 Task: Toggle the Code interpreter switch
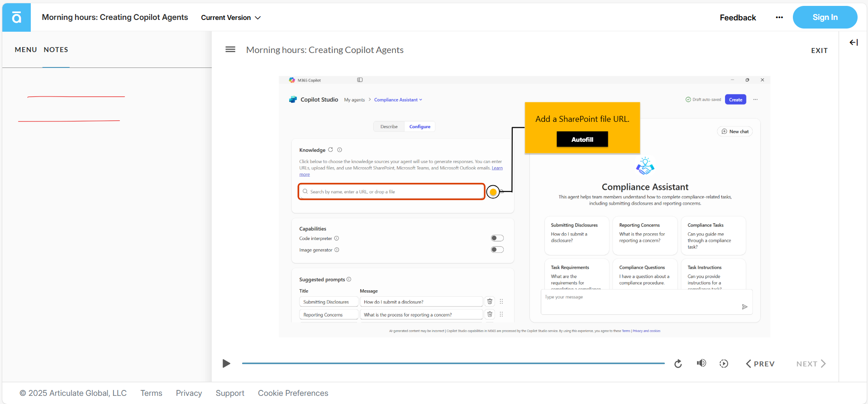497,238
